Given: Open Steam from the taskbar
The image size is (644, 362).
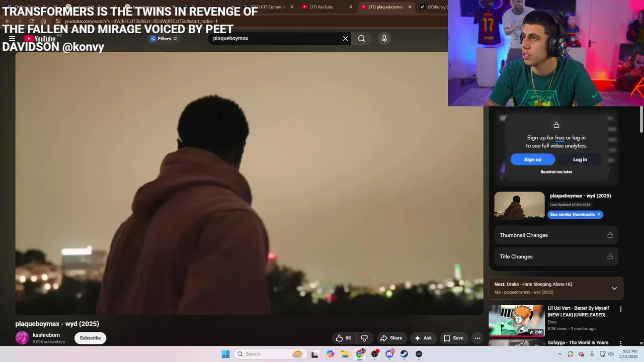Looking at the screenshot, I should (x=404, y=354).
